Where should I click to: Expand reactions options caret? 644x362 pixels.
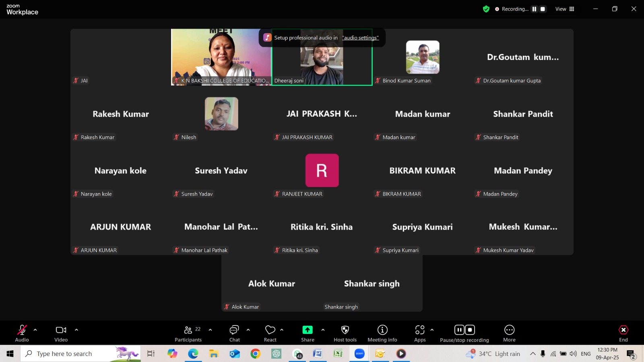click(x=282, y=330)
